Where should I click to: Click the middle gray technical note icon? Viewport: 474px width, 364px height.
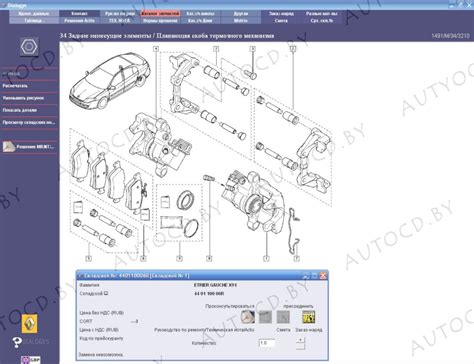[265, 317]
